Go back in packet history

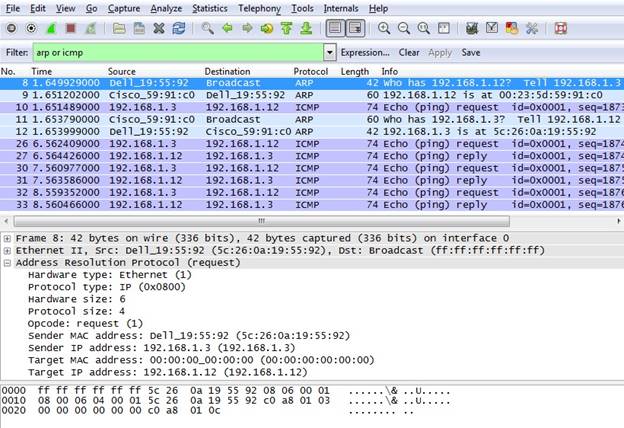227,28
